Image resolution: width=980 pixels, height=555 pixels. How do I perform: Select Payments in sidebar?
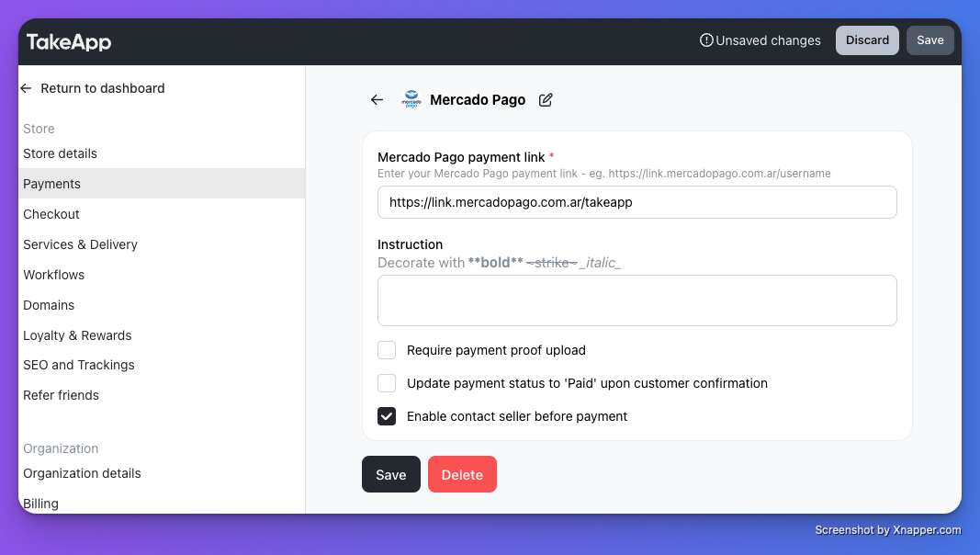(x=162, y=184)
